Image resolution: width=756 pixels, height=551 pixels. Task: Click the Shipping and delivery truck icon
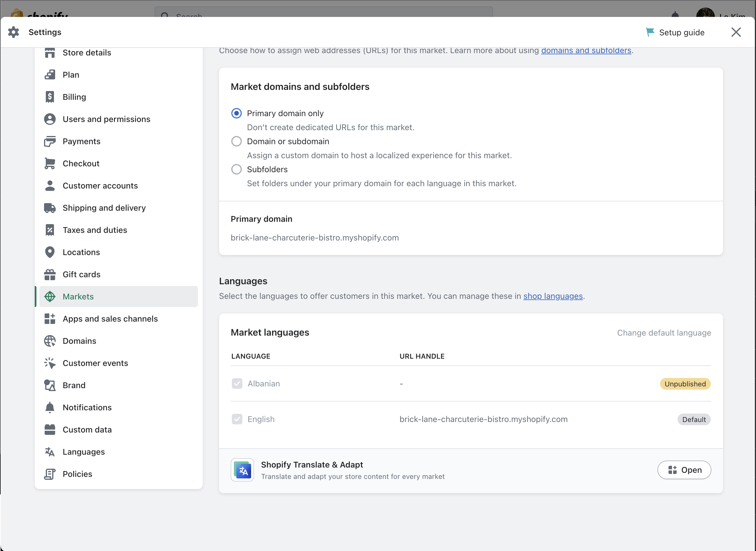click(50, 208)
